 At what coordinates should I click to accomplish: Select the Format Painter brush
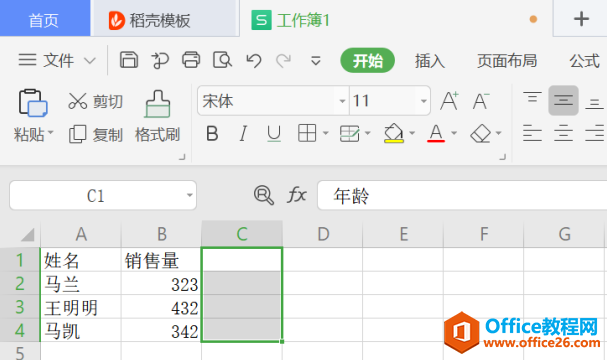coord(157,116)
